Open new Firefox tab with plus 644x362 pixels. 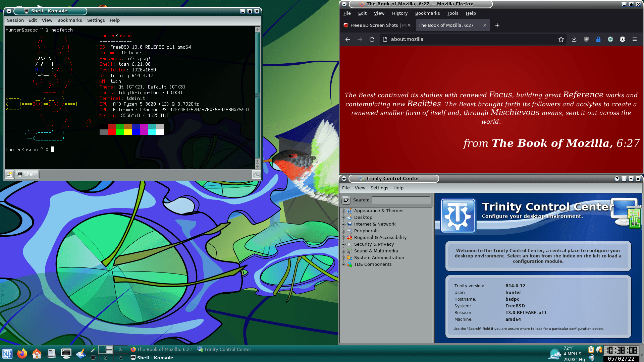[497, 25]
